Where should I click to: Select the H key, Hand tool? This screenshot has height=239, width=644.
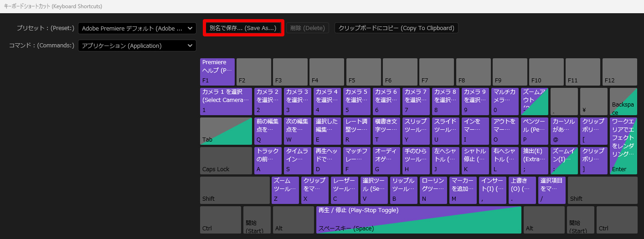[416, 161]
